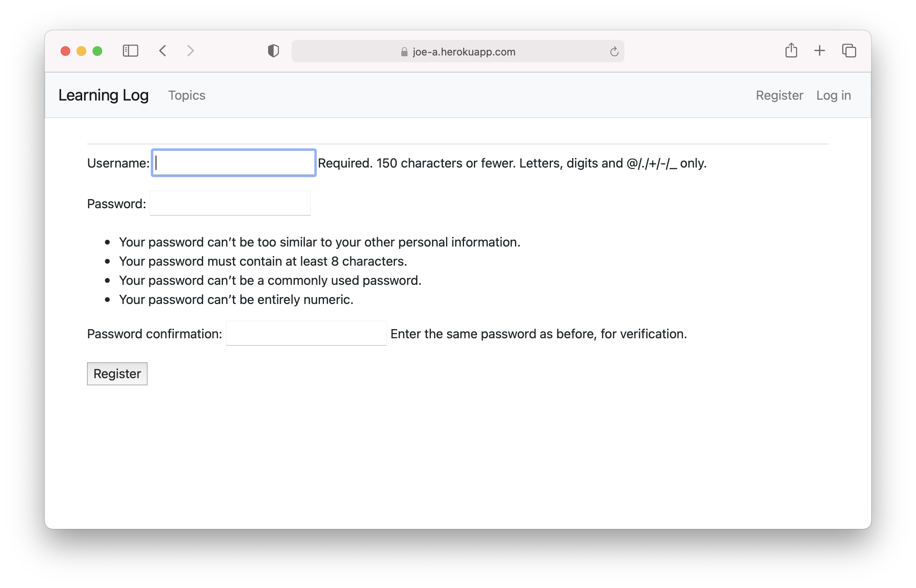Image resolution: width=916 pixels, height=588 pixels.
Task: Focus the Username text field
Action: [x=234, y=163]
